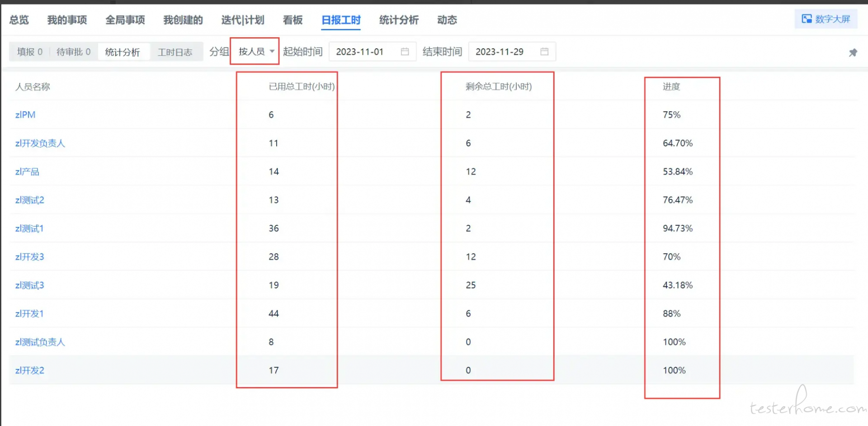Viewport: 868px width, 426px height.
Task: Click the 已用总工时(小时) column header
Action: click(x=302, y=86)
